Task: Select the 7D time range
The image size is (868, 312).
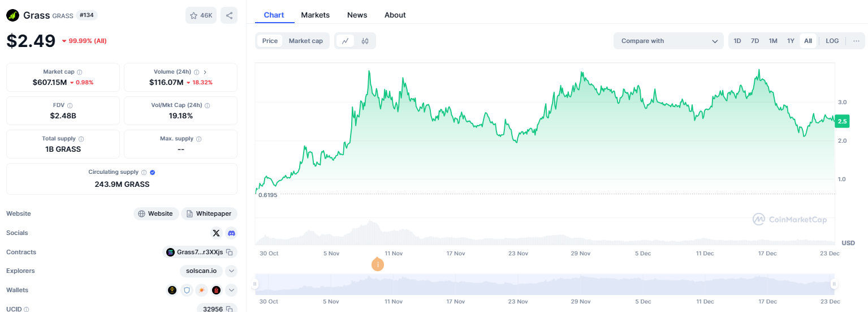Action: [755, 41]
